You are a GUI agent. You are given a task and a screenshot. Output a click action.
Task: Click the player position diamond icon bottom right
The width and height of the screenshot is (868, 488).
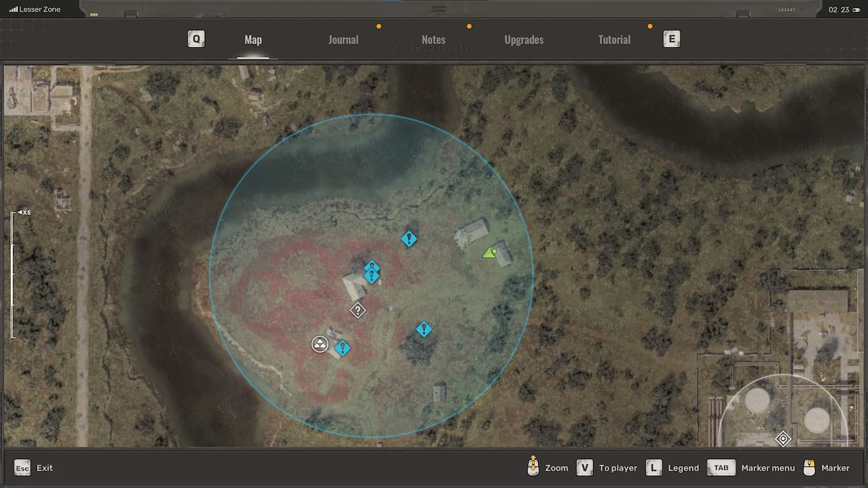[783, 439]
